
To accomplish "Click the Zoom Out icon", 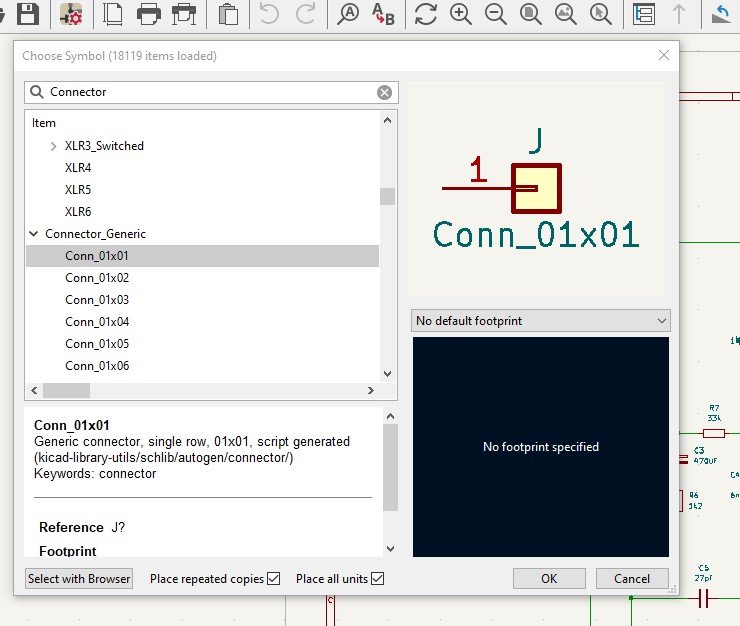I will [496, 14].
